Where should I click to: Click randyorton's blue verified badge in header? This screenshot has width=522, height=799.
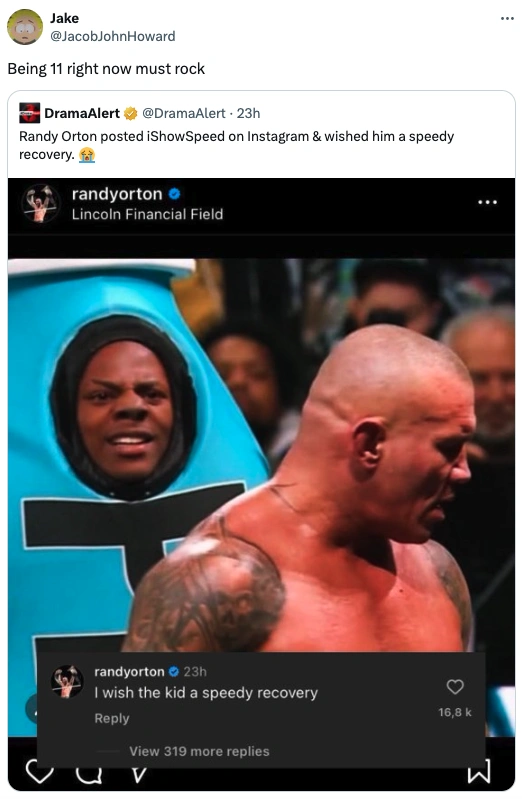(x=174, y=194)
